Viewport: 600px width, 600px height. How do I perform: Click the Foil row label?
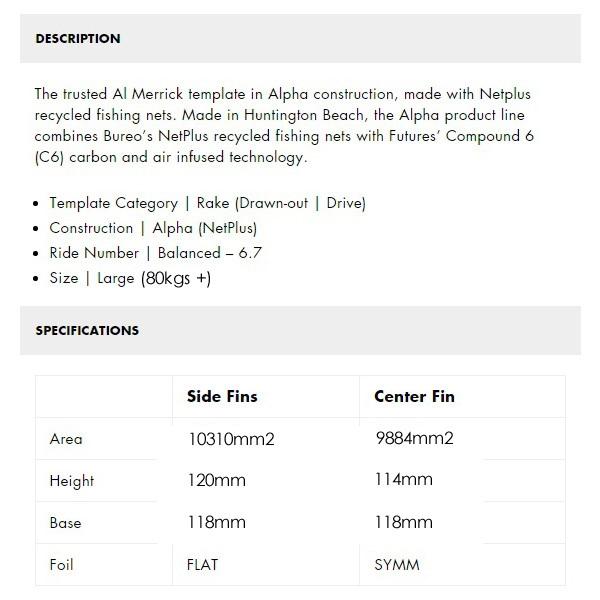click(x=61, y=565)
